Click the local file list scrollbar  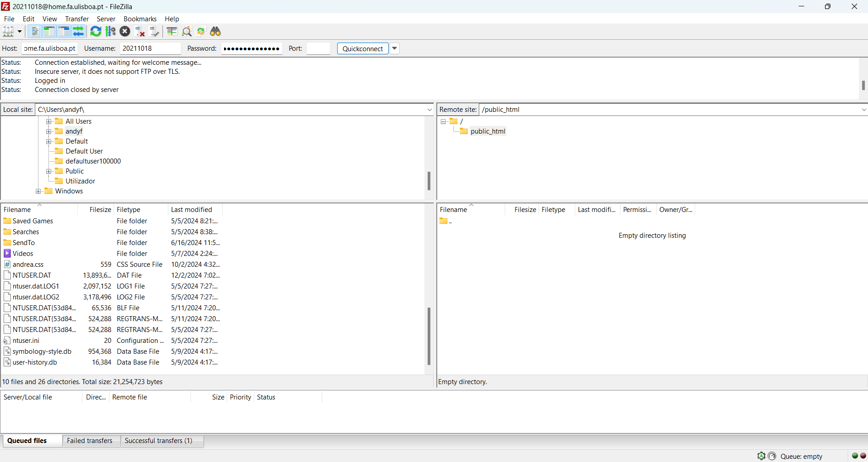click(x=429, y=336)
